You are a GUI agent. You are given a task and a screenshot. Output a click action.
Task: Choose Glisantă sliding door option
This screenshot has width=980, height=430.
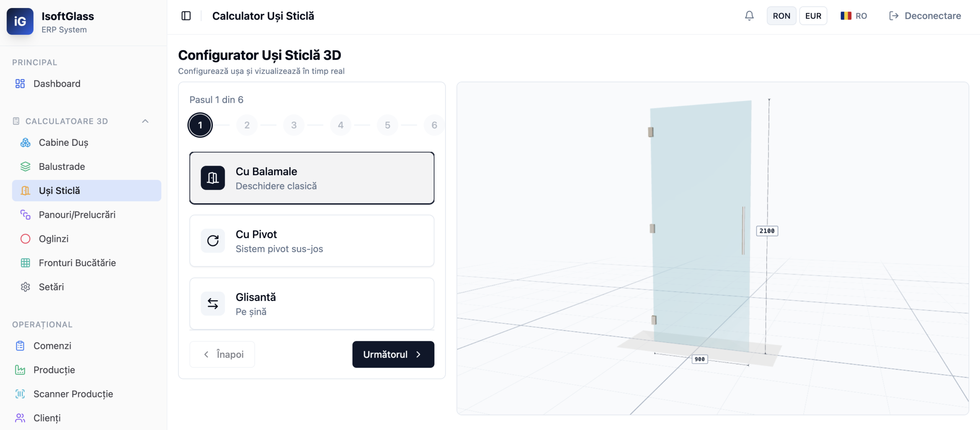[312, 304]
